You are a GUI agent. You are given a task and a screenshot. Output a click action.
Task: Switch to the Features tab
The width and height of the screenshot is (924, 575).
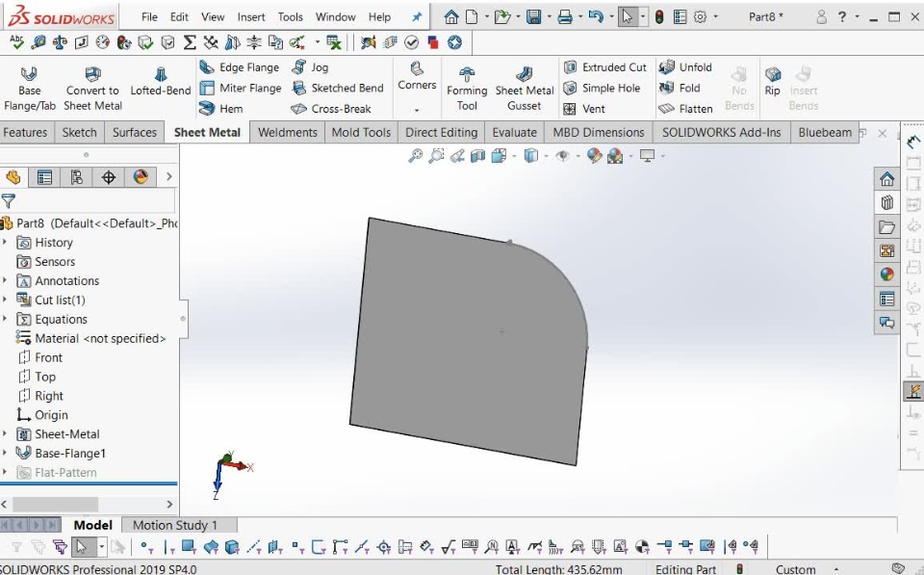point(25,132)
